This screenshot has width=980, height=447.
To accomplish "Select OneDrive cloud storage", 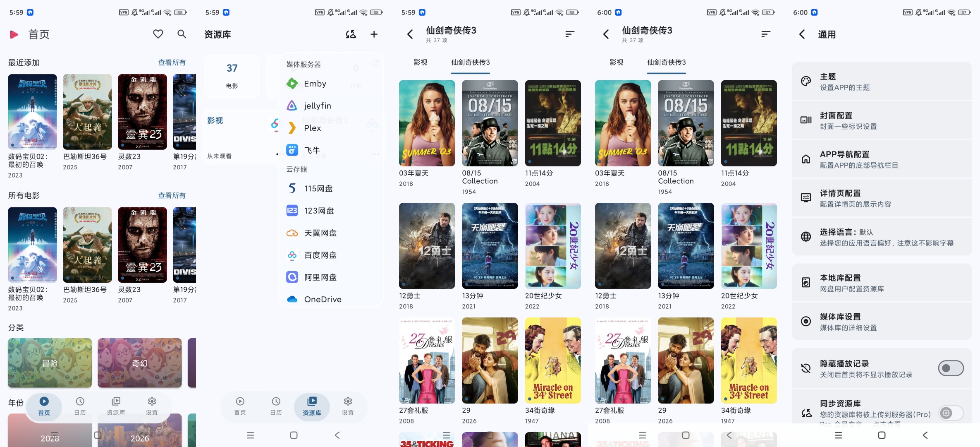I will (x=331, y=299).
